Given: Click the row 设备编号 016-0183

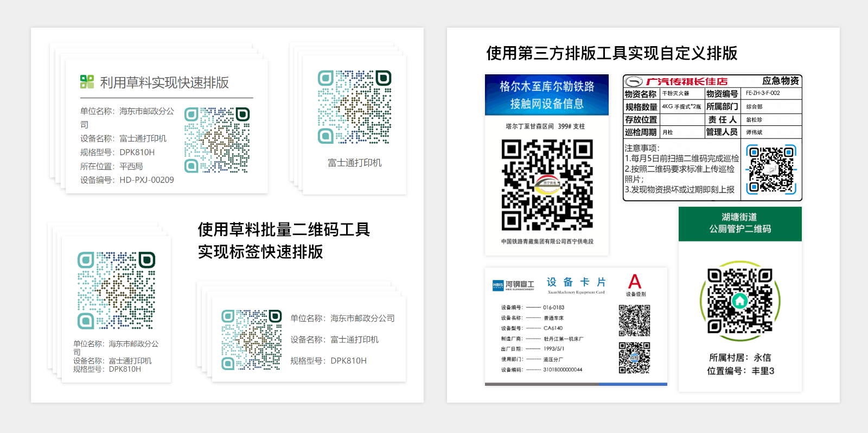Looking at the screenshot, I should click(x=533, y=308).
